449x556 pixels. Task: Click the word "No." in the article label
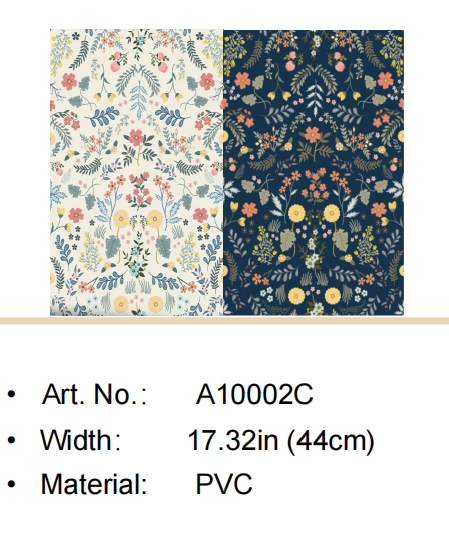tap(113, 394)
